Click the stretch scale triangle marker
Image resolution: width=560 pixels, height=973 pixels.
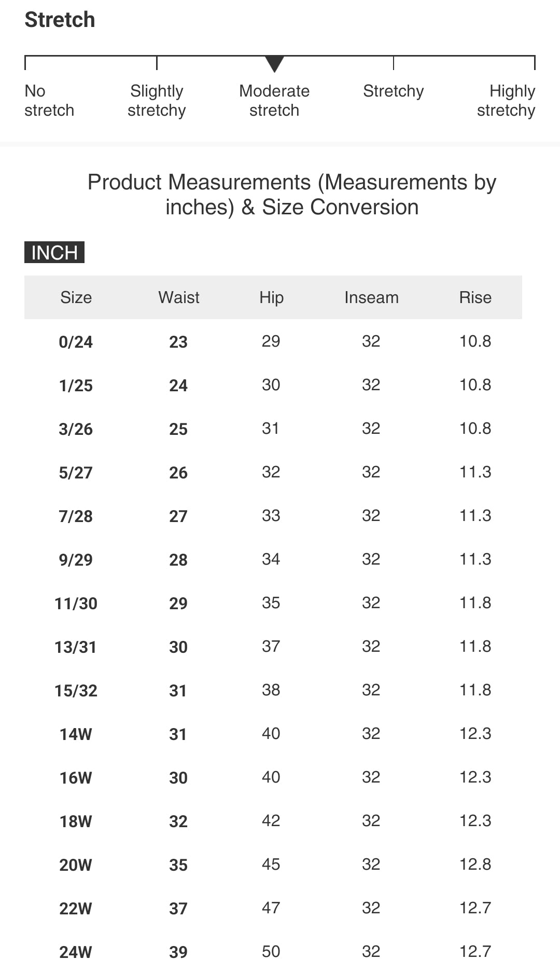tap(274, 64)
